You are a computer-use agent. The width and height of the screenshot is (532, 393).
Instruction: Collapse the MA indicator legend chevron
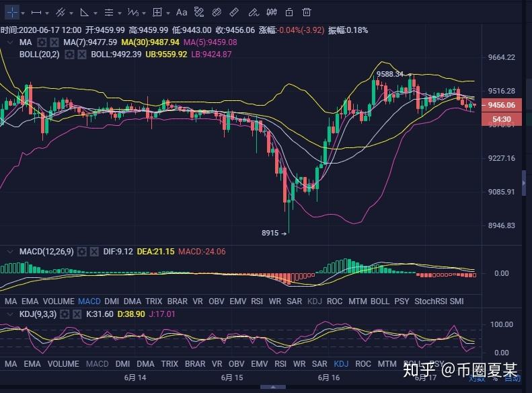pyautogui.click(x=10, y=42)
